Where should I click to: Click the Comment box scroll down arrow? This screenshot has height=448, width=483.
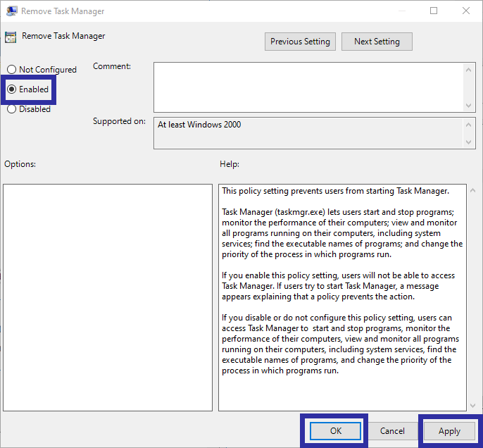[468, 106]
